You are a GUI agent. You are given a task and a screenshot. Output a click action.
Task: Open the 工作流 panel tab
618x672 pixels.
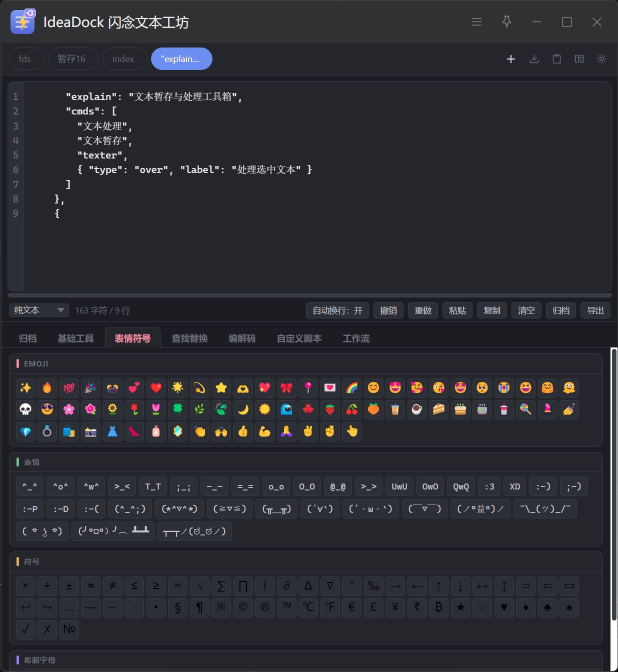coord(356,338)
